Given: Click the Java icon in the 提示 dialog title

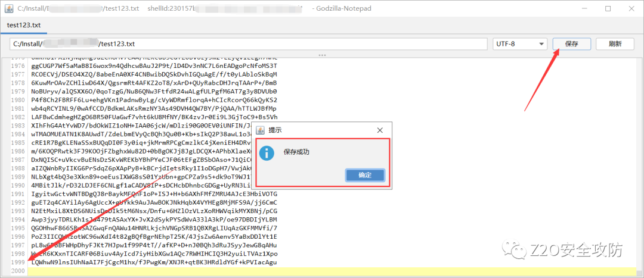Looking at the screenshot, I should pos(261,130).
